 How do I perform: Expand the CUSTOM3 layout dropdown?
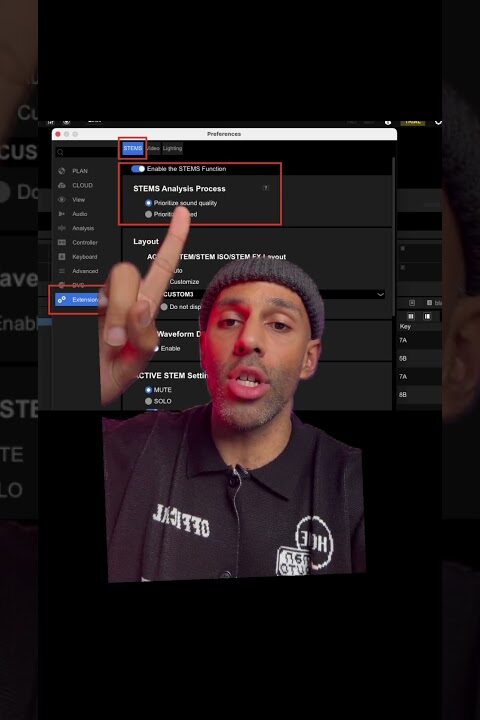coord(274,294)
